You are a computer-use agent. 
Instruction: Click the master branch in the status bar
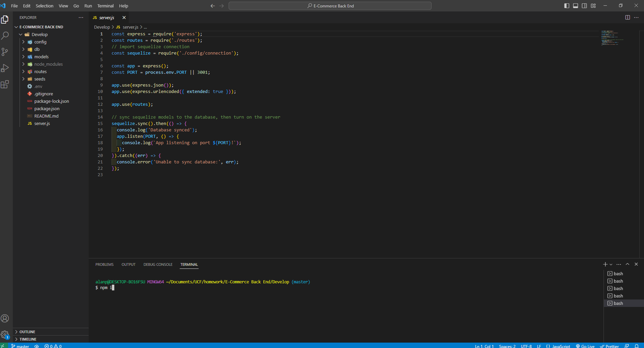pos(20,346)
